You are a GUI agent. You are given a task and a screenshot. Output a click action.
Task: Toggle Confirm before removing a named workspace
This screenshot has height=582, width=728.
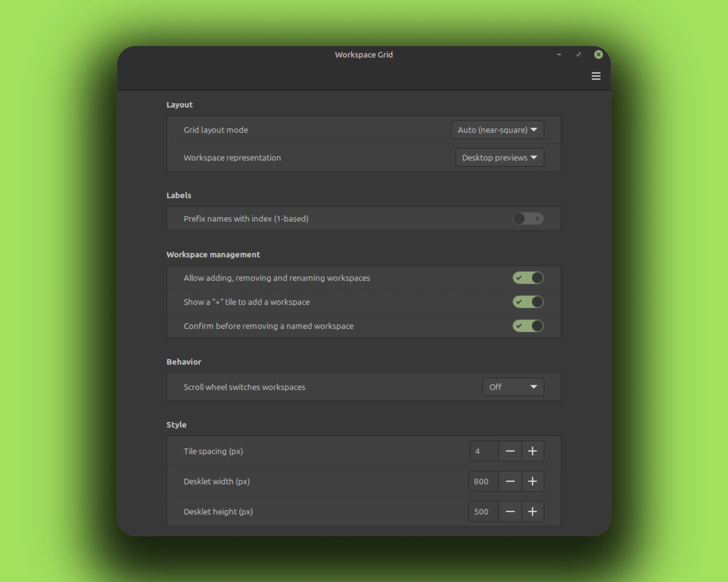[528, 326]
